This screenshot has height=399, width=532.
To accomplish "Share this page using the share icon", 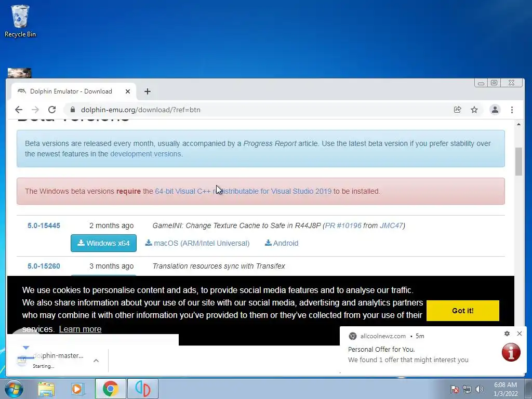I will click(457, 110).
